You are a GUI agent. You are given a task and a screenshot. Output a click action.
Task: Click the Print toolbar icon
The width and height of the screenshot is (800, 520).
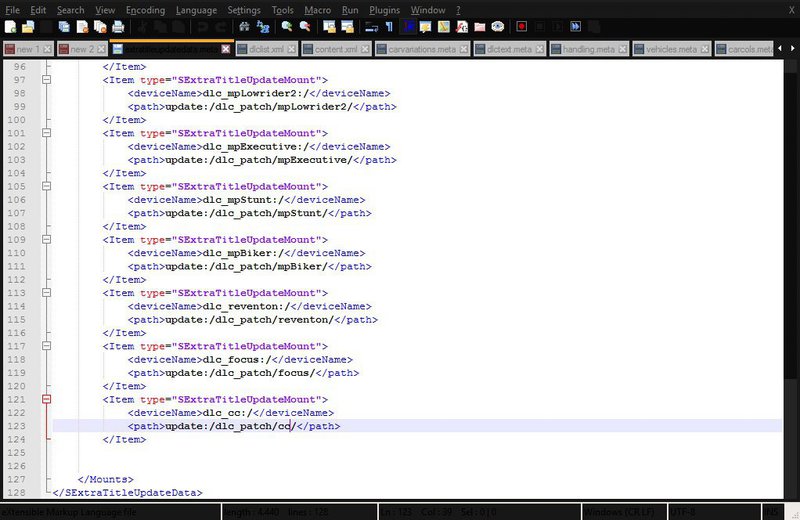coord(118,27)
